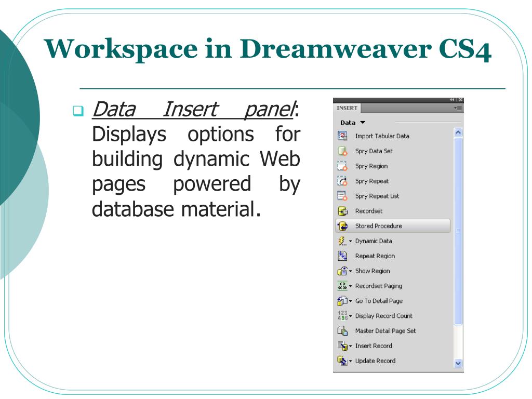Click the Go To Detail Page icon
Image resolution: width=532 pixels, height=399 pixels.
pos(342,301)
